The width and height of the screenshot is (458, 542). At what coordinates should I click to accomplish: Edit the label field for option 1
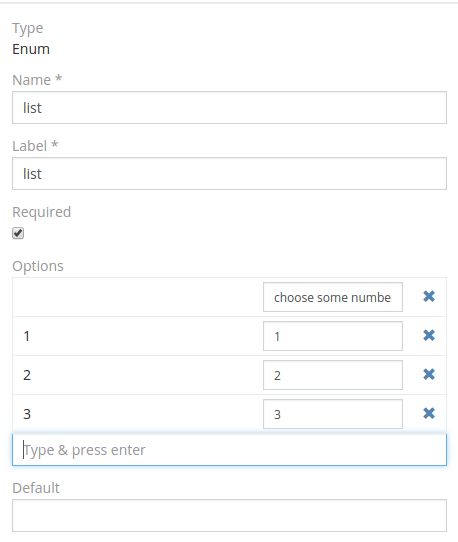(333, 336)
